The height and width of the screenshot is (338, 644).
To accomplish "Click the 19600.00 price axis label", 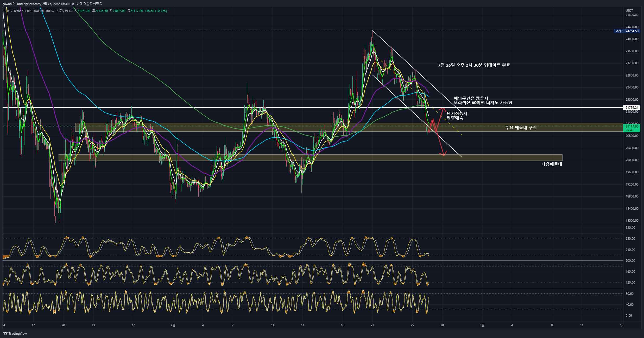I will coord(632,172).
